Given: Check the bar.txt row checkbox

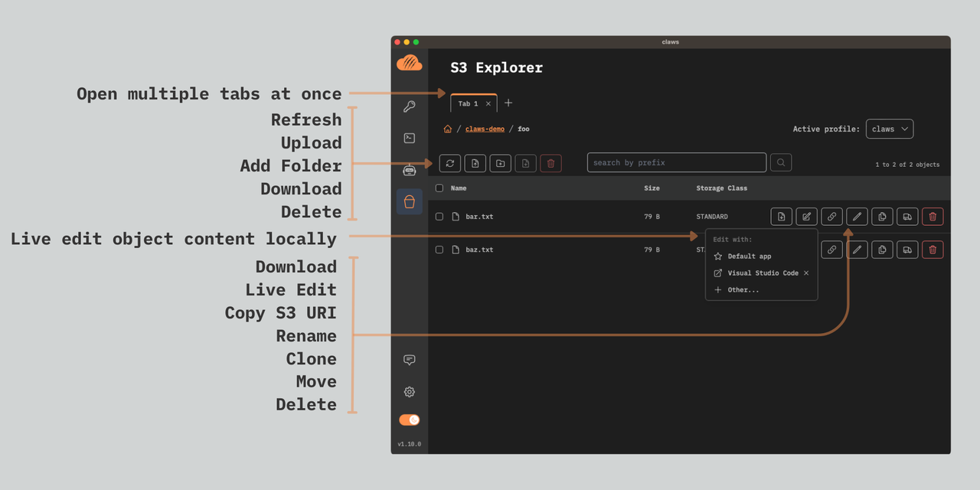Looking at the screenshot, I should click(439, 217).
